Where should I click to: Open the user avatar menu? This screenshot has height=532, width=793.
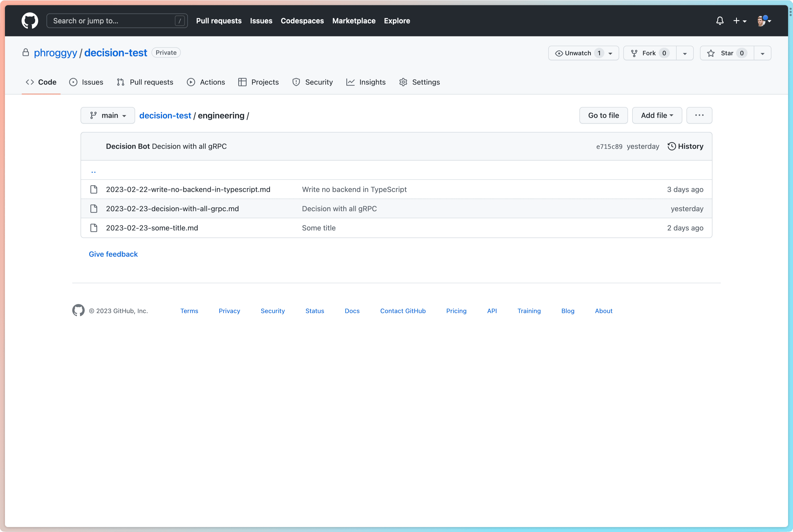[764, 21]
